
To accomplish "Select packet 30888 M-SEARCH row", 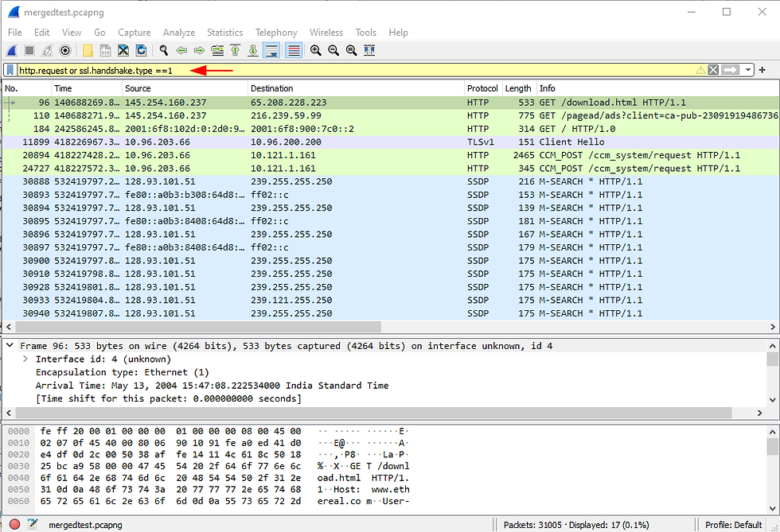I will (391, 181).
